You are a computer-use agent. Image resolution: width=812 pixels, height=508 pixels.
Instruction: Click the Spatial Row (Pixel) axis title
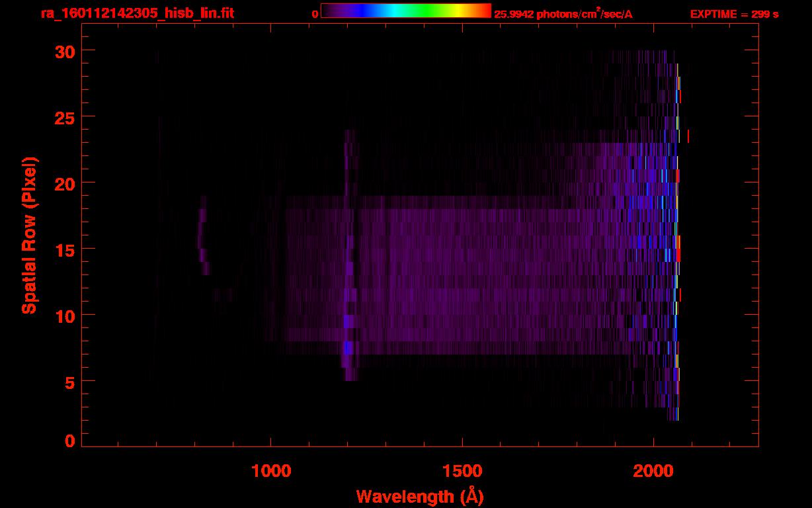(x=30, y=235)
